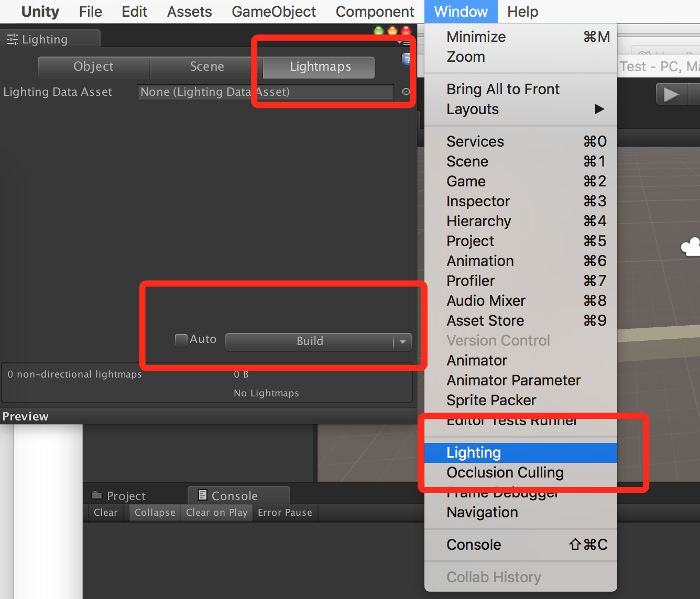Viewport: 700px width, 599px height.
Task: Click the Lighting Data Asset object picker circle
Action: 406,92
